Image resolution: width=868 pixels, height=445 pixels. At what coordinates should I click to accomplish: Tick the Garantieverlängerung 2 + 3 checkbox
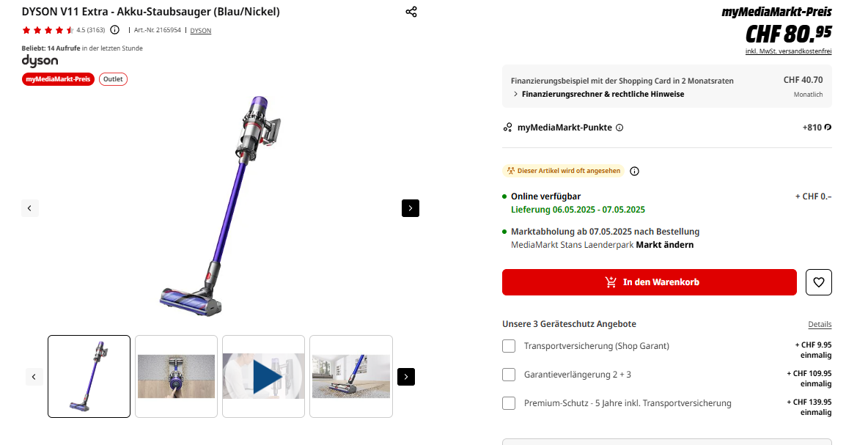[509, 375]
